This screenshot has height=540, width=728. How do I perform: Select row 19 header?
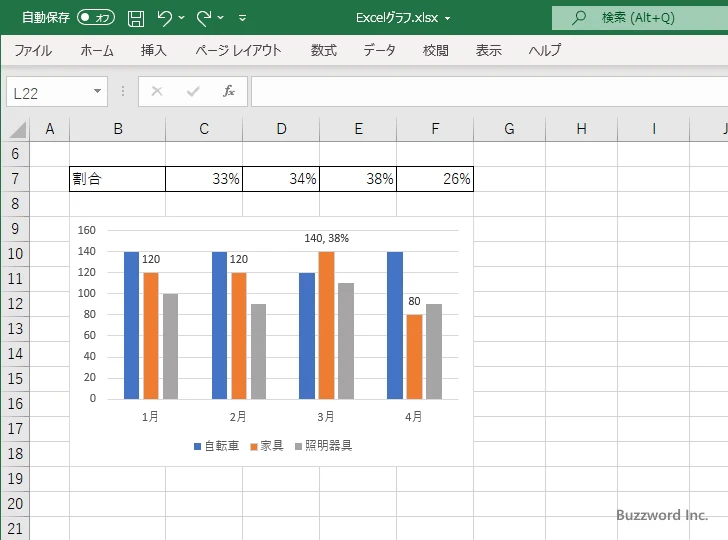pyautogui.click(x=15, y=479)
